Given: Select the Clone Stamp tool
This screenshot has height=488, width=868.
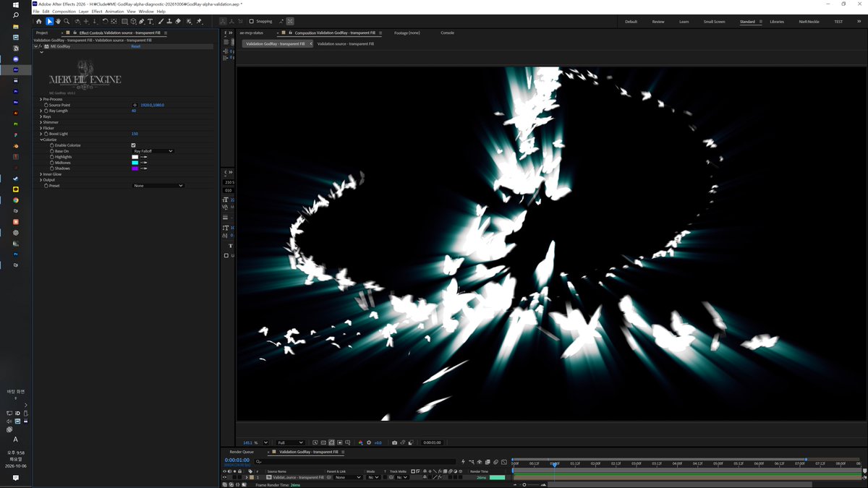Looking at the screenshot, I should click(x=169, y=22).
